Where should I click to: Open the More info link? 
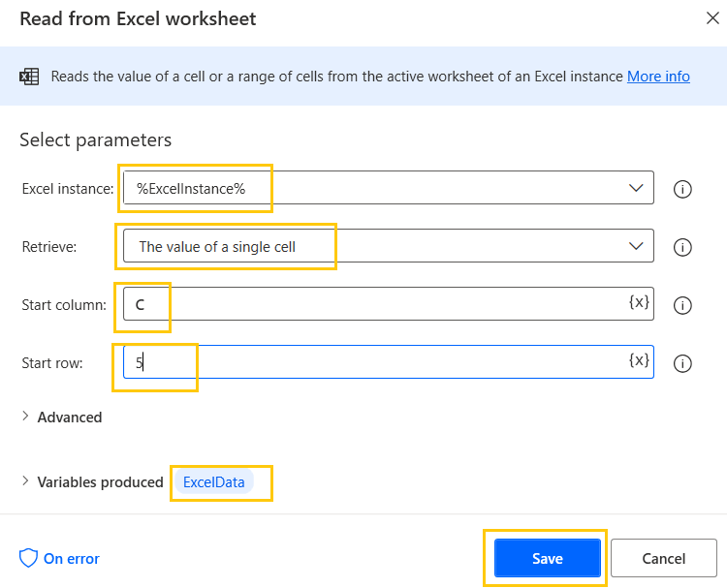pyautogui.click(x=658, y=76)
